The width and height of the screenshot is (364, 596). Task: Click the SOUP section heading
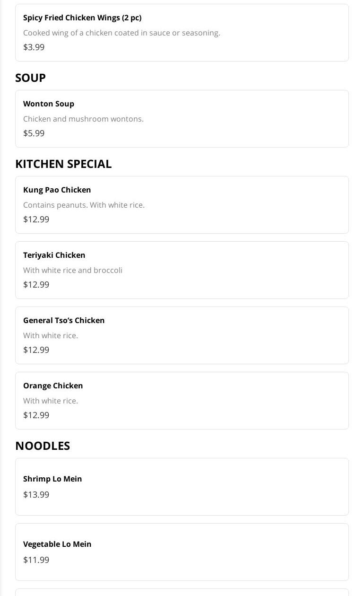click(x=30, y=78)
